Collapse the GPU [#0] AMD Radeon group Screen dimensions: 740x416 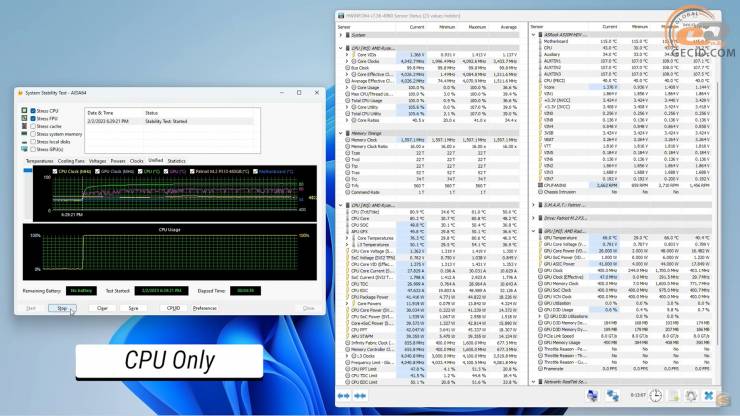tap(534, 231)
